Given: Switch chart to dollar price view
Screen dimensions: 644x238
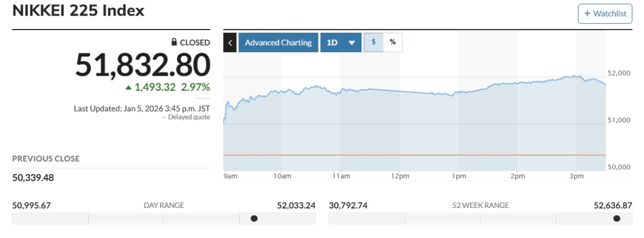Looking at the screenshot, I should [x=373, y=42].
